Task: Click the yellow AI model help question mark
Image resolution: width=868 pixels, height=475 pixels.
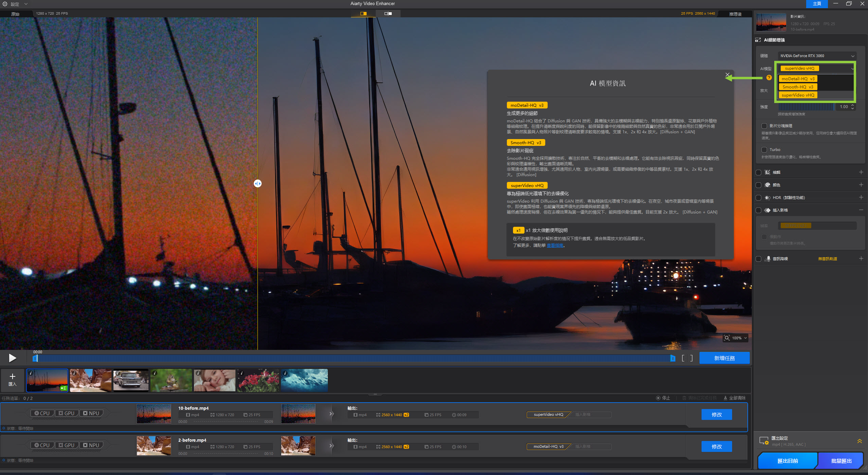Action: tap(769, 78)
